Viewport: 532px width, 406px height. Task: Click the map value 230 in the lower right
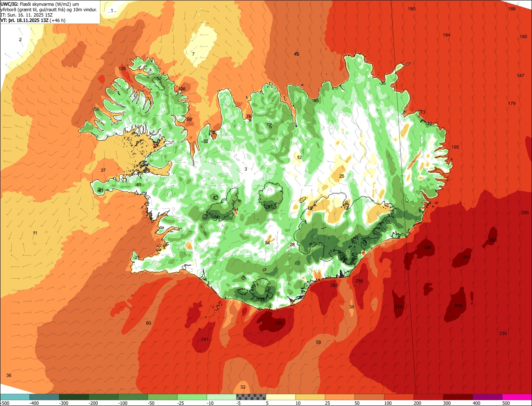pyautogui.click(x=503, y=333)
